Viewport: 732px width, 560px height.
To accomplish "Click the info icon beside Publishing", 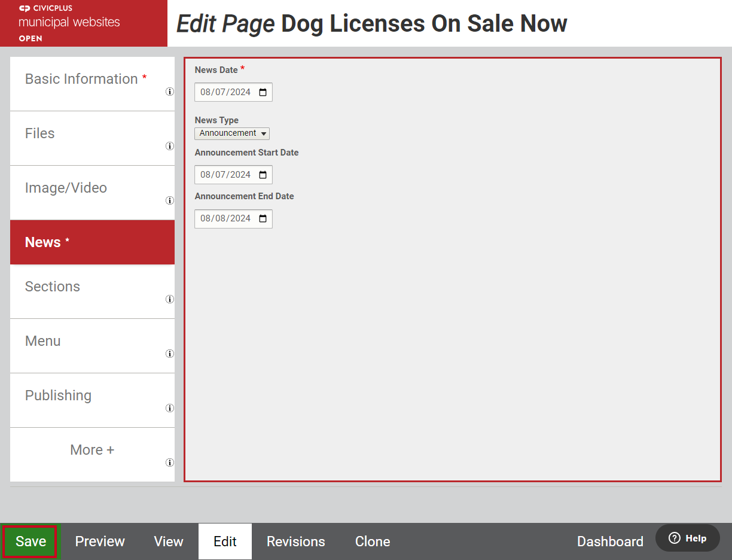I will 170,408.
